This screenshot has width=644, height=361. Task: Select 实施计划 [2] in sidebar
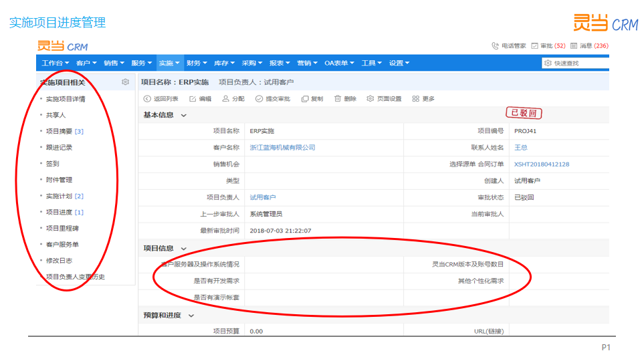65,196
